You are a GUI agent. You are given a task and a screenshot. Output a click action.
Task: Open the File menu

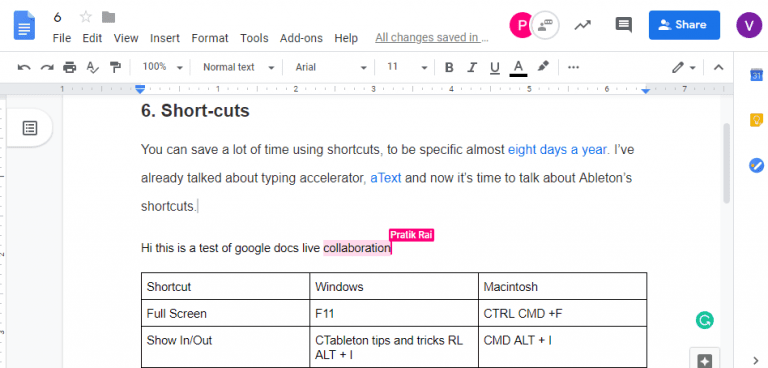click(62, 38)
